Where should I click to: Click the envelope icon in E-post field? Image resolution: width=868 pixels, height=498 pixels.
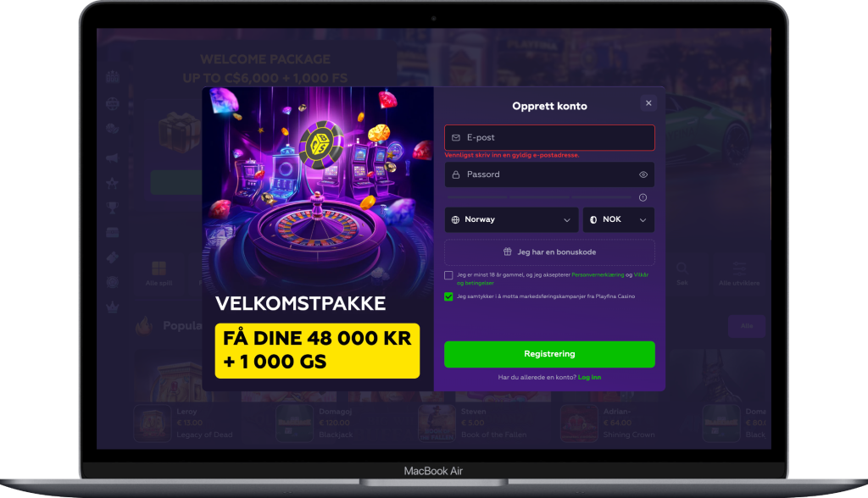(x=455, y=138)
